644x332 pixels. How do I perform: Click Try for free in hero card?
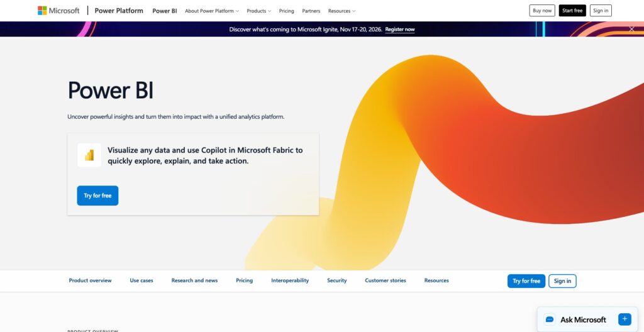pyautogui.click(x=97, y=196)
